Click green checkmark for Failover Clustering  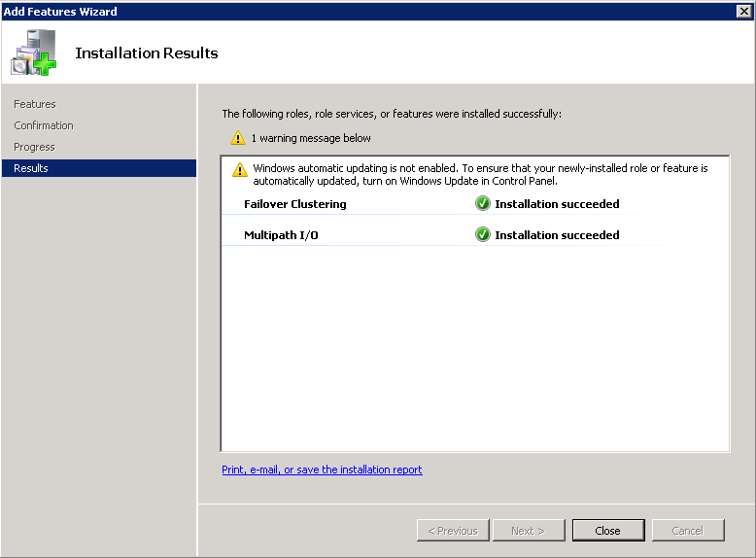point(483,204)
